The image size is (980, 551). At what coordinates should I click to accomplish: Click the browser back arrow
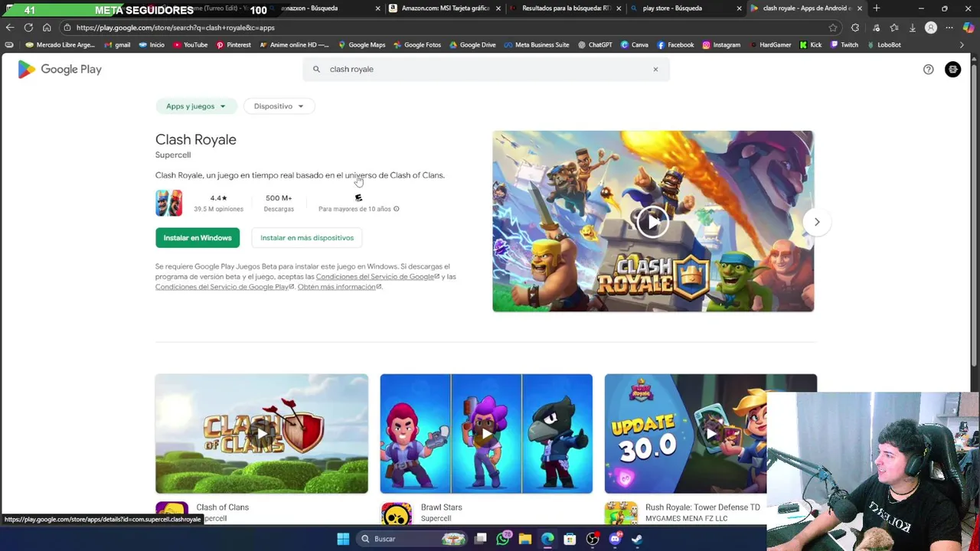[x=9, y=28]
